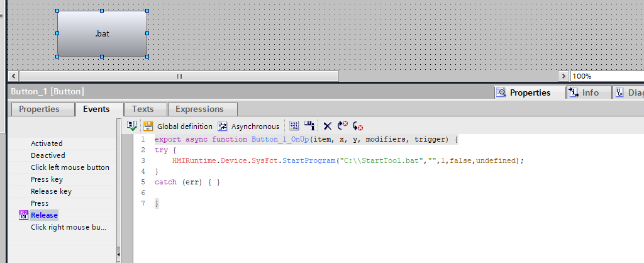Select the Press key event

tap(47, 179)
